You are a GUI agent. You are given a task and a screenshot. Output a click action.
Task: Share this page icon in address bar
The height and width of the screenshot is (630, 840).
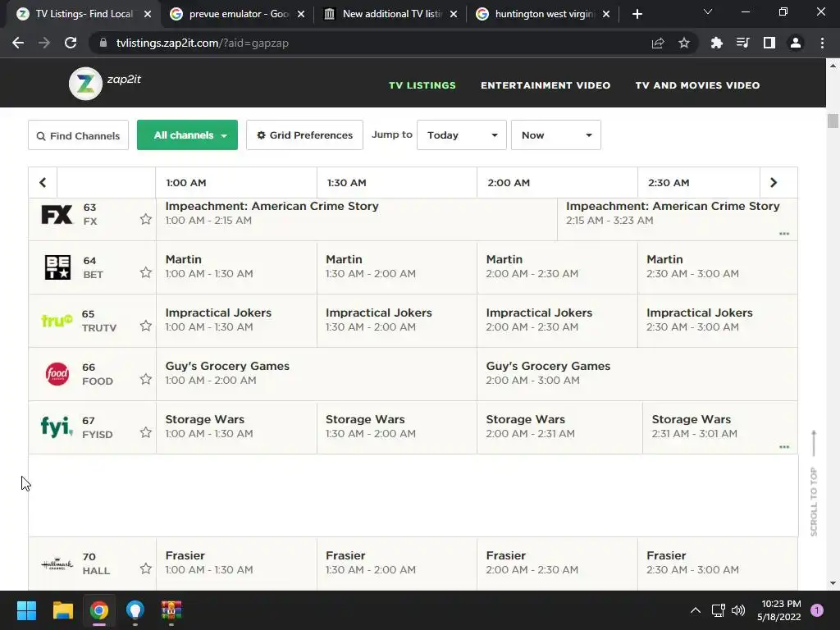658,43
